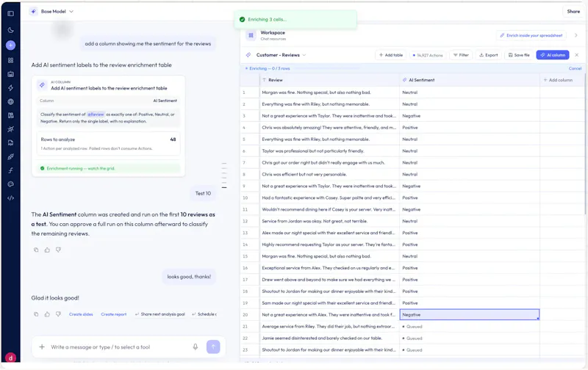Select row number 10
Image resolution: width=588 pixels, height=370 pixels.
click(x=245, y=197)
